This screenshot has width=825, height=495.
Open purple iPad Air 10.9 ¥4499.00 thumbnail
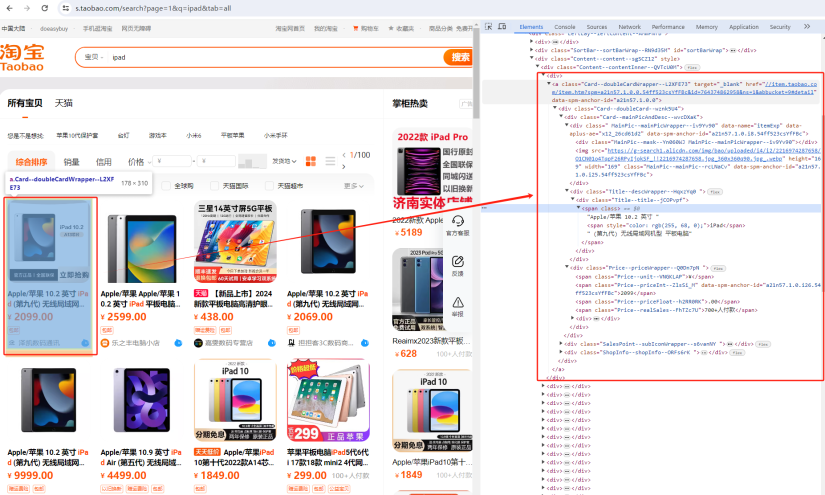(x=142, y=400)
